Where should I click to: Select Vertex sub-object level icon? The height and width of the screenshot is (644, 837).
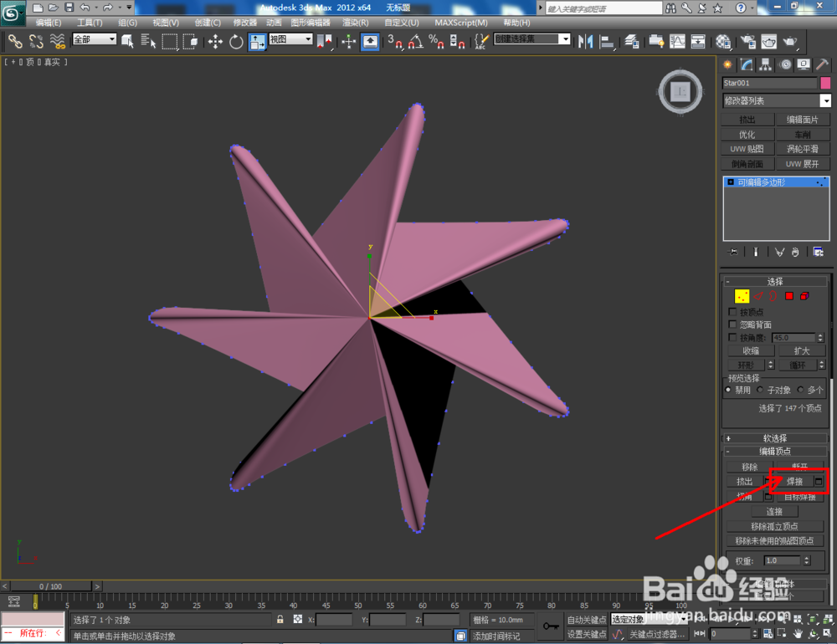point(742,296)
